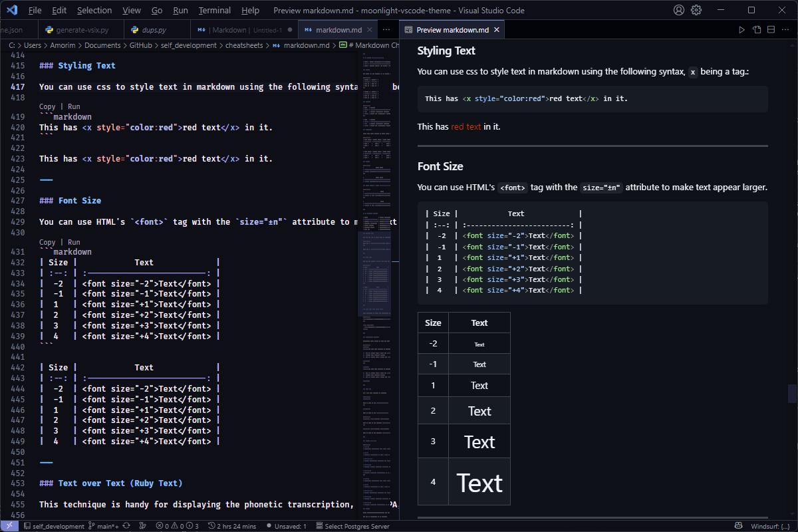This screenshot has width=798, height=532.
Task: Click the Documents breadcrumb segment
Action: tap(102, 45)
